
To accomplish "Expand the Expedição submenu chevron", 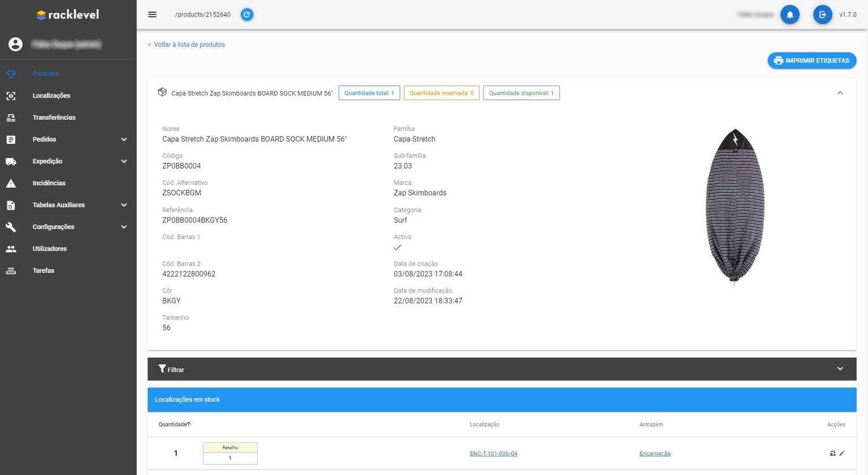I will click(x=124, y=162).
